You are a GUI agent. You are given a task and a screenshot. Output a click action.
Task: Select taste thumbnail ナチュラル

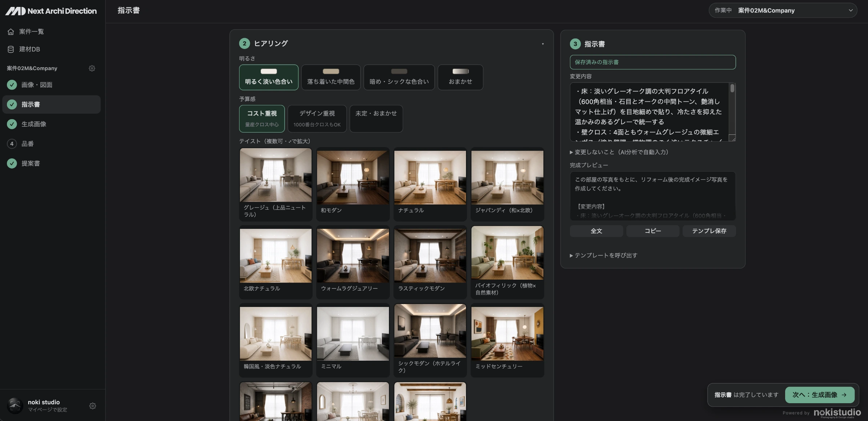click(x=430, y=184)
